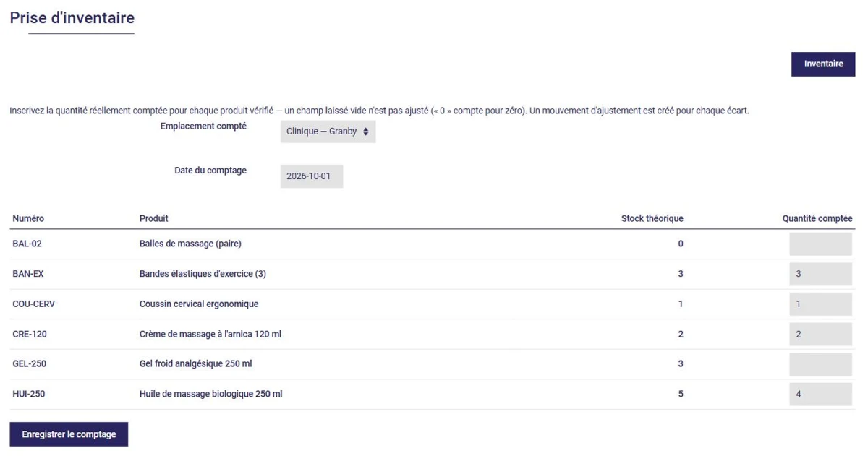Focus counted quantity for GEL-250

(820, 364)
